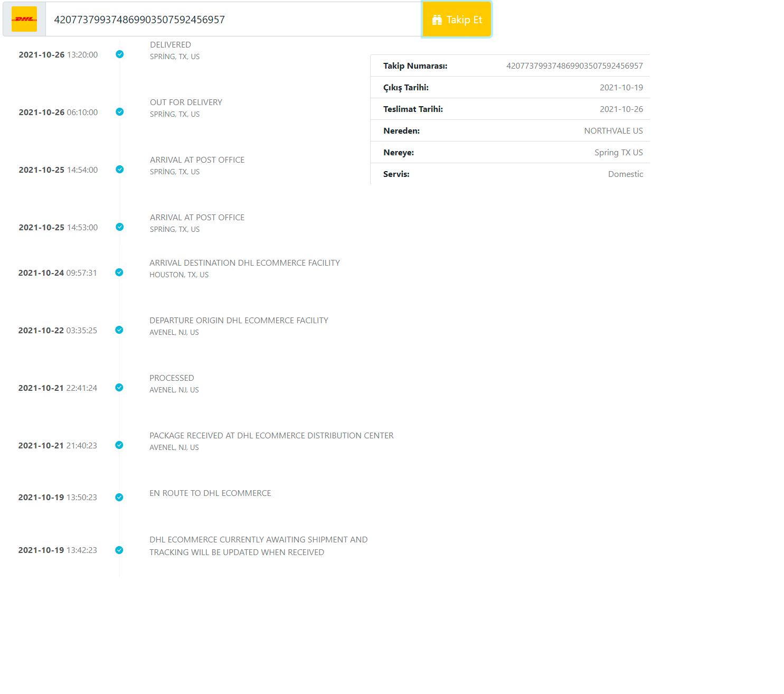
Task: Click ARRIVAL DESTINATION DHL ECOMMERCE FACILITY text
Action: pyautogui.click(x=244, y=263)
